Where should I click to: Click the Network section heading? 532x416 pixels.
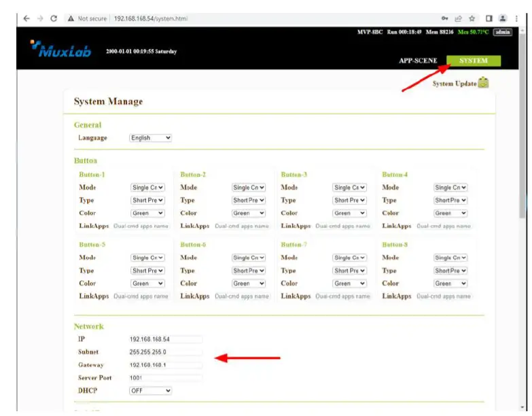89,326
